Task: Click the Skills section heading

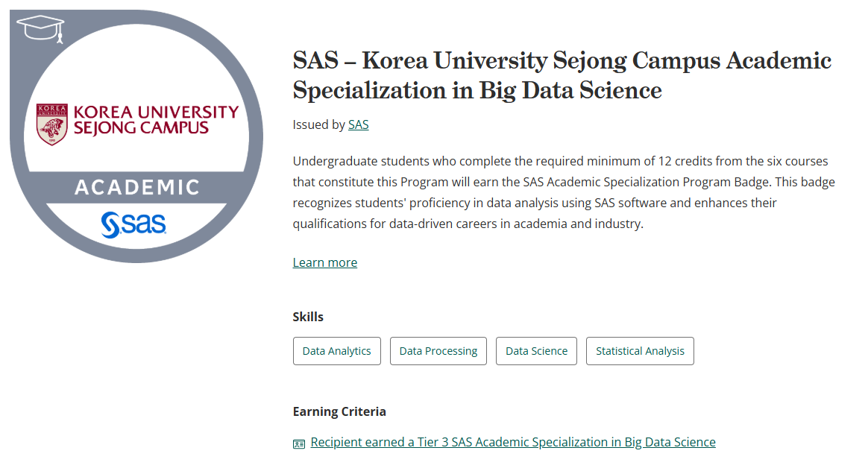Action: click(x=308, y=317)
